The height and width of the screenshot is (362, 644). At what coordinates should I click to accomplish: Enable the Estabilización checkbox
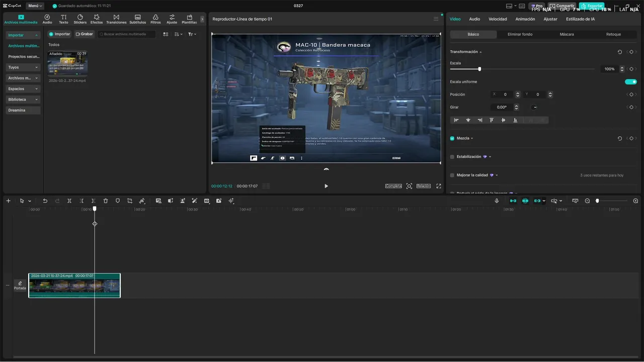click(452, 157)
